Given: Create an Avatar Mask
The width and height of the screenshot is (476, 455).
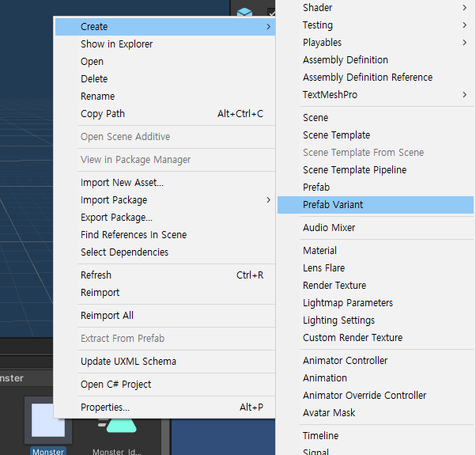Looking at the screenshot, I should pos(376,413).
